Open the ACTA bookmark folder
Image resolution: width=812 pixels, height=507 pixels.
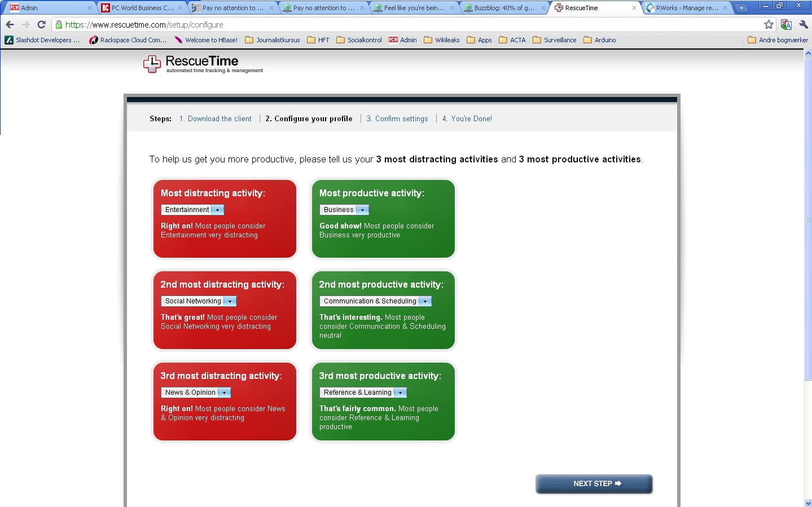tap(512, 40)
